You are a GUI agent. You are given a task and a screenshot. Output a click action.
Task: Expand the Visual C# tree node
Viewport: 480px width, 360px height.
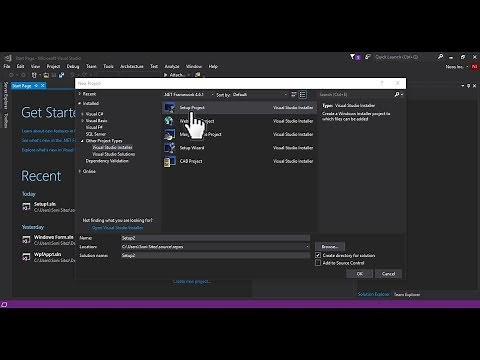tap(83, 114)
